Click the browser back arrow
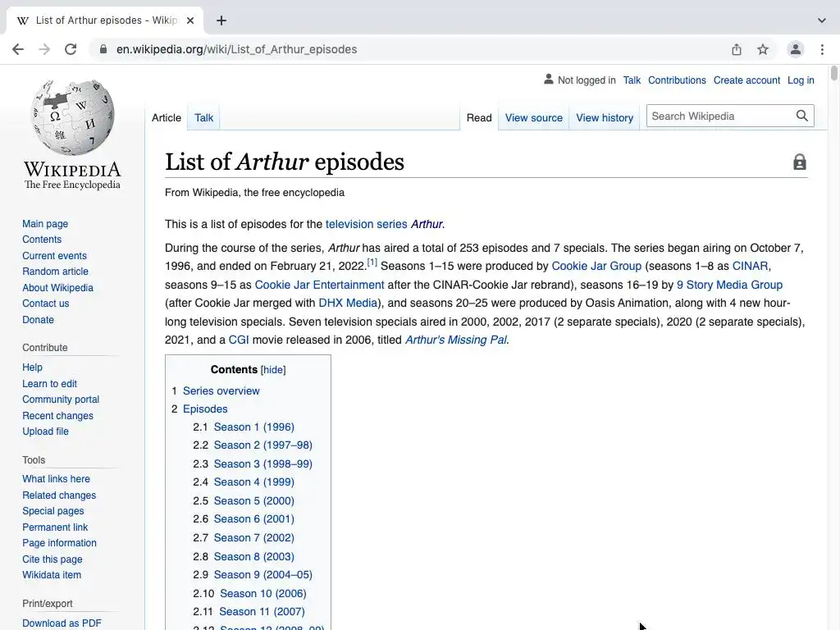Screen dimensions: 840x630 click(18, 49)
